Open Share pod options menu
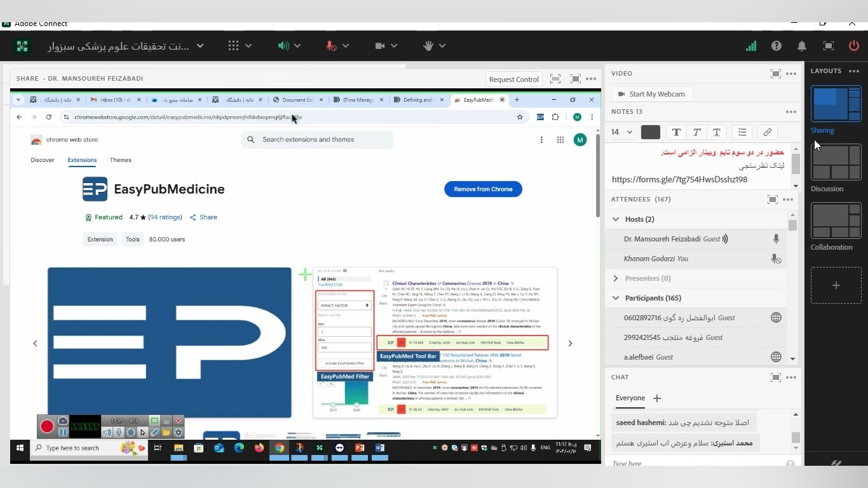 (x=592, y=79)
